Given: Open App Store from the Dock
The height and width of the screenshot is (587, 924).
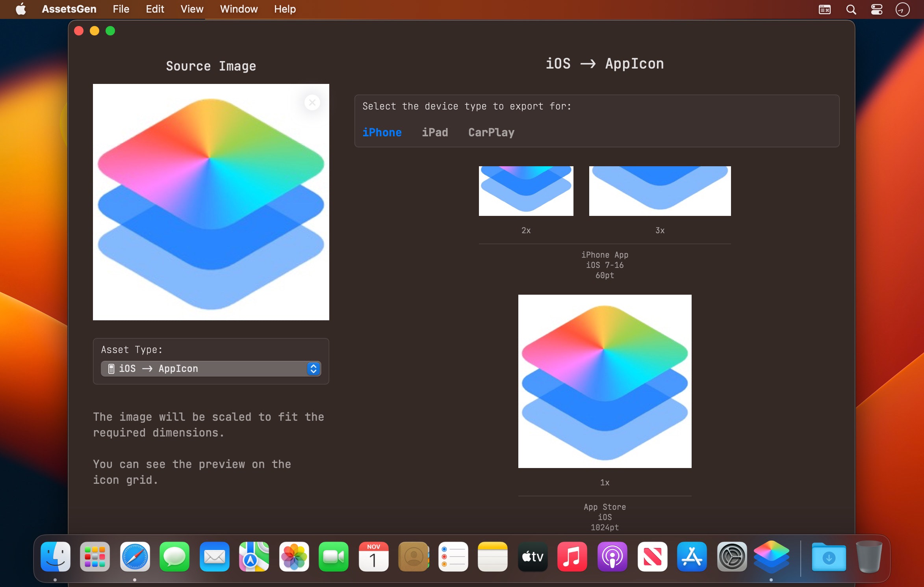Looking at the screenshot, I should [692, 557].
